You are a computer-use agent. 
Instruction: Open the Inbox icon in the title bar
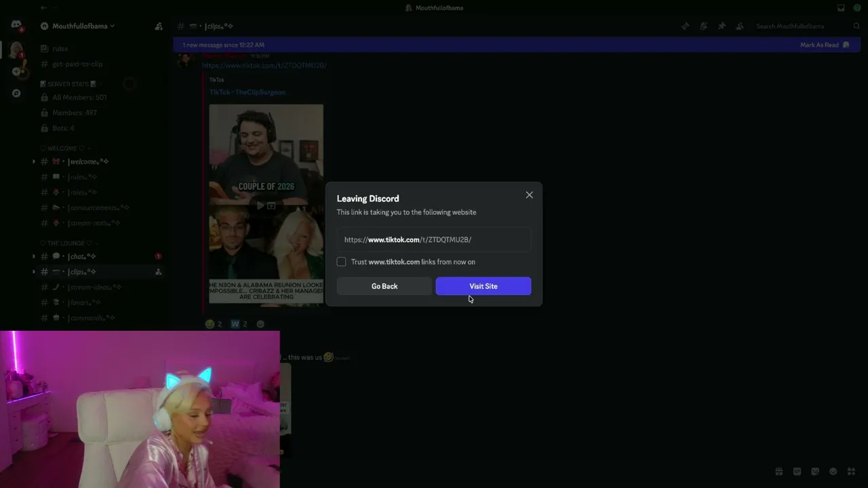click(841, 7)
